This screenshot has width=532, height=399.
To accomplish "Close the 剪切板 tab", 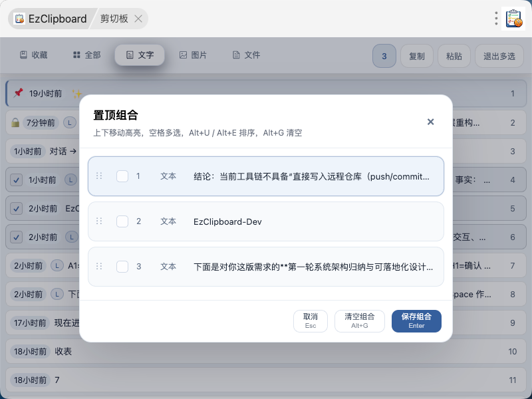I will tap(138, 19).
